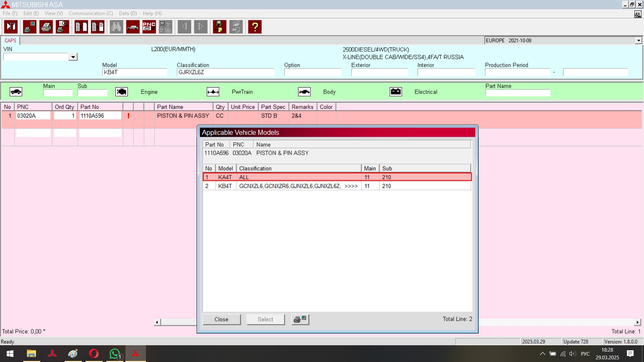Open WhatsApp from the taskbar
The width and height of the screenshot is (644, 362).
(x=115, y=354)
